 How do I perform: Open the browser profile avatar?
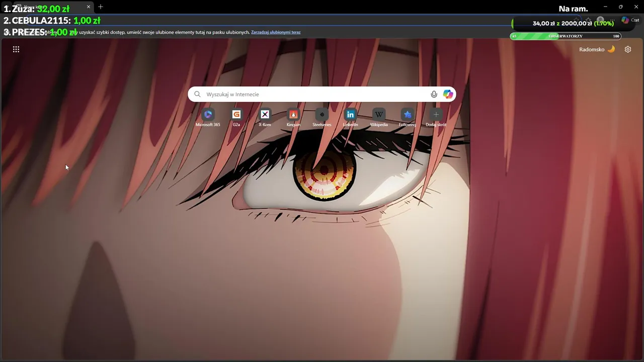(x=600, y=20)
